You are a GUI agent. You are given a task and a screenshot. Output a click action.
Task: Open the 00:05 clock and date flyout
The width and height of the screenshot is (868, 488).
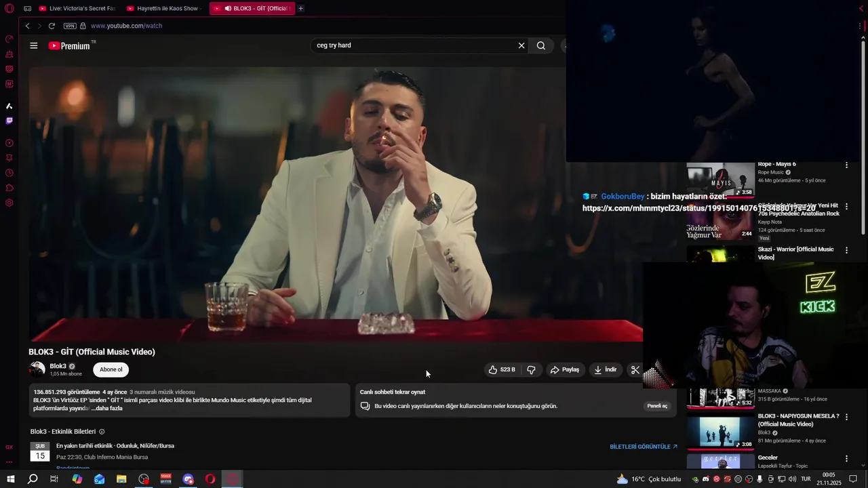[829, 479]
